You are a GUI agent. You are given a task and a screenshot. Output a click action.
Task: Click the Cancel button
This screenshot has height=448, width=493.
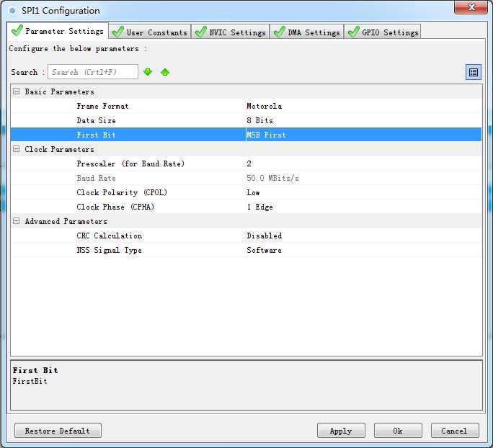coord(455,431)
